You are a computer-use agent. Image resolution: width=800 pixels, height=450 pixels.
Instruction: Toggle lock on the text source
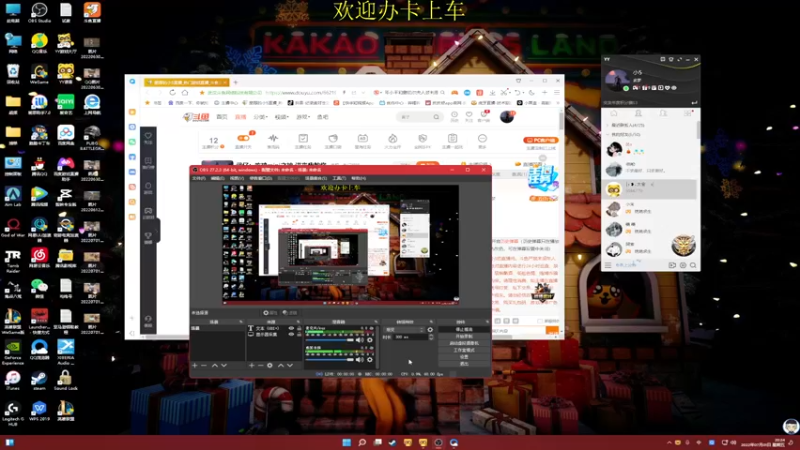299,328
